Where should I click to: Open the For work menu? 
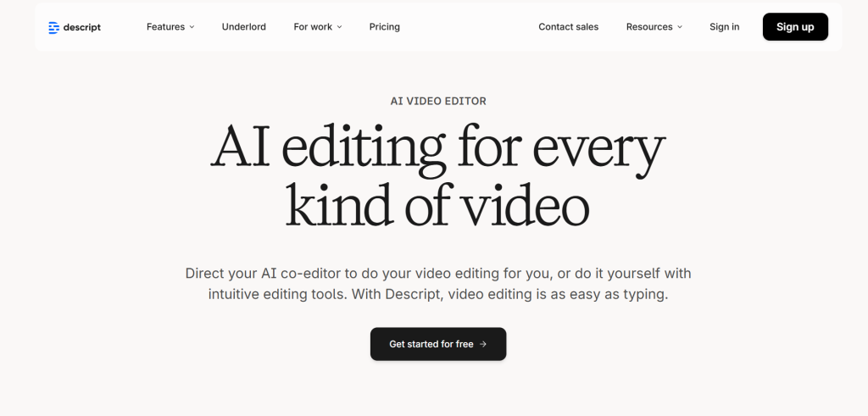point(313,27)
